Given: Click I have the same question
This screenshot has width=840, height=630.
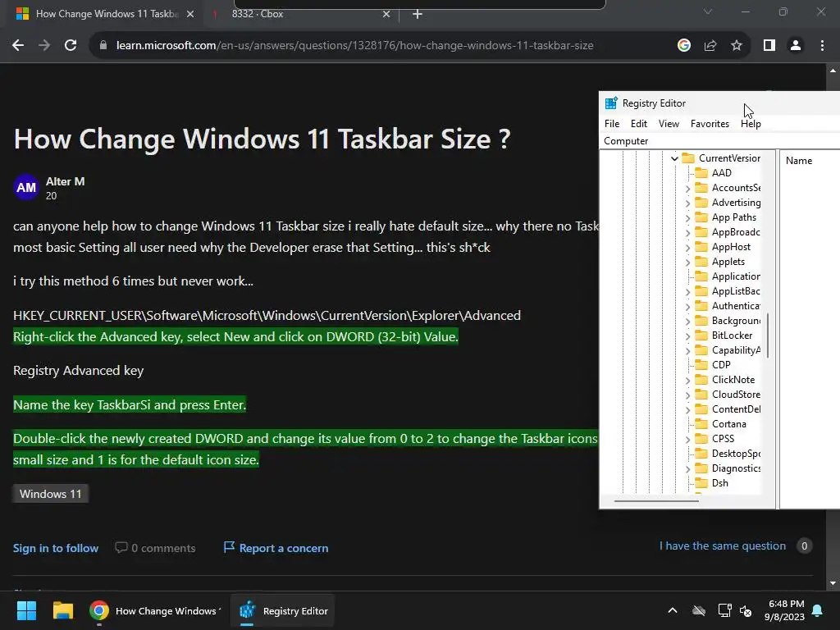Looking at the screenshot, I should 723,546.
